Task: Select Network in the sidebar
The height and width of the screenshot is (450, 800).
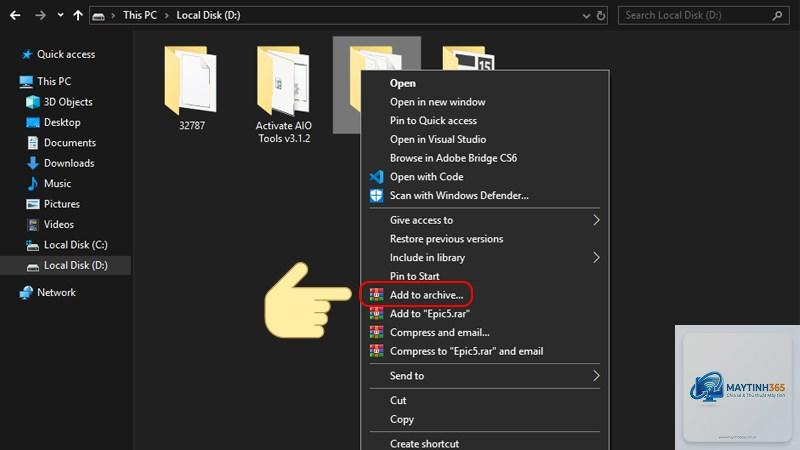Action: (x=47, y=292)
